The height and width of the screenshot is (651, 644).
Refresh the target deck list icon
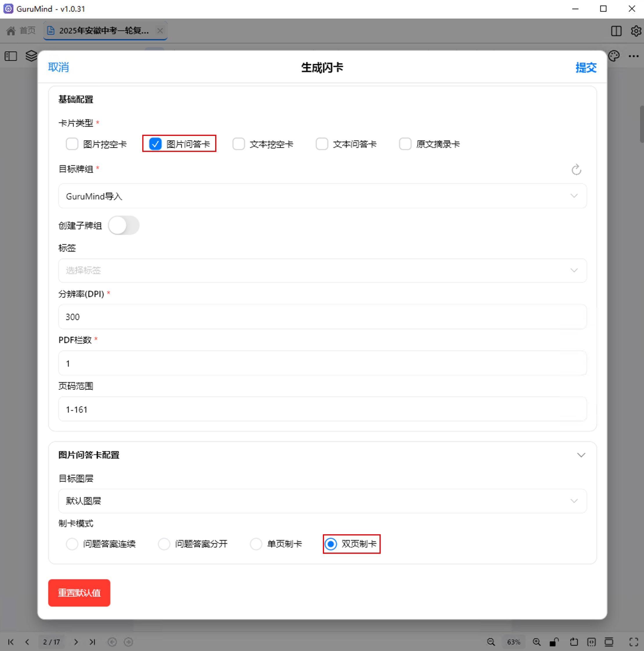click(576, 170)
